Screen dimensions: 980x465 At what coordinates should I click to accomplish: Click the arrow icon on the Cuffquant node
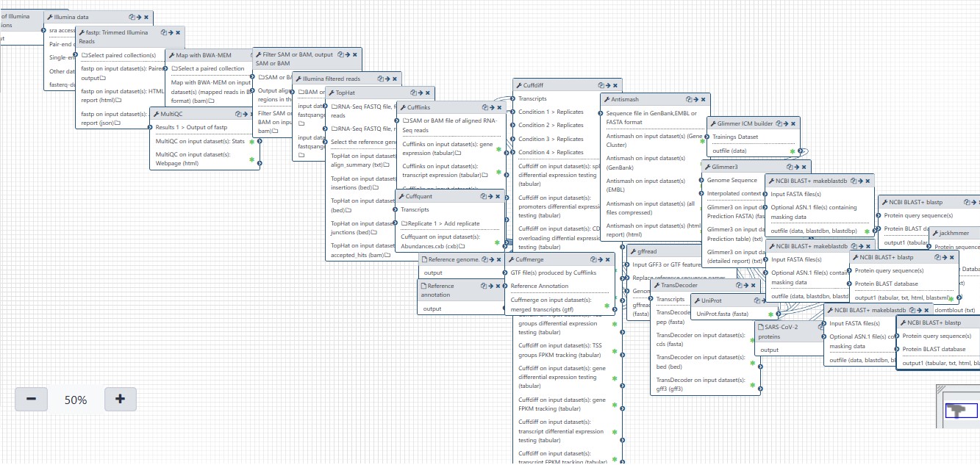tap(490, 196)
